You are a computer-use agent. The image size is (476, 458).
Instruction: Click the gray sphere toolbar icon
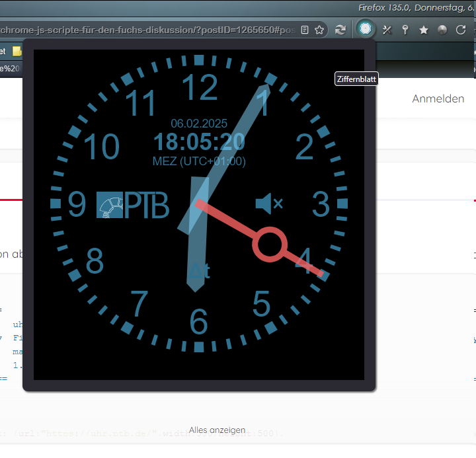(x=442, y=30)
